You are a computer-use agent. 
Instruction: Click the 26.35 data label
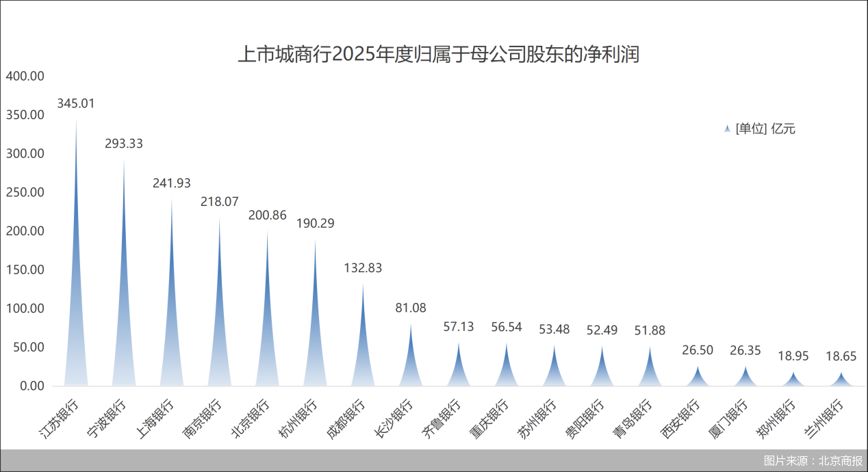(x=745, y=350)
